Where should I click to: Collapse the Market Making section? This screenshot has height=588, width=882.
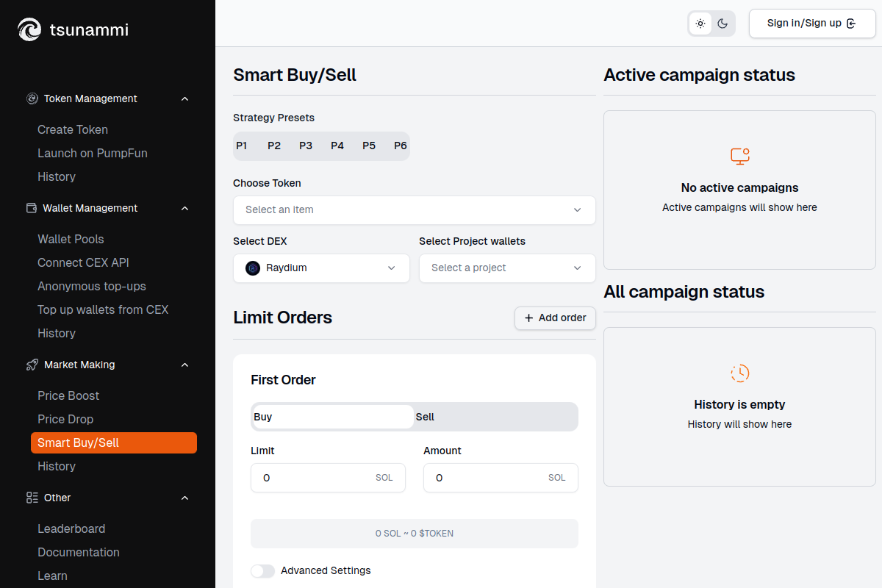coord(184,365)
